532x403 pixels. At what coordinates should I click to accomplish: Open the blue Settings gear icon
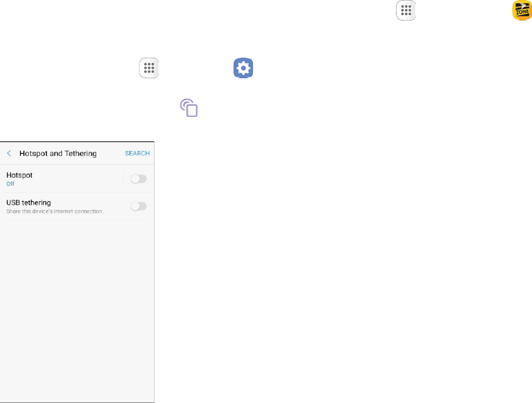243,68
